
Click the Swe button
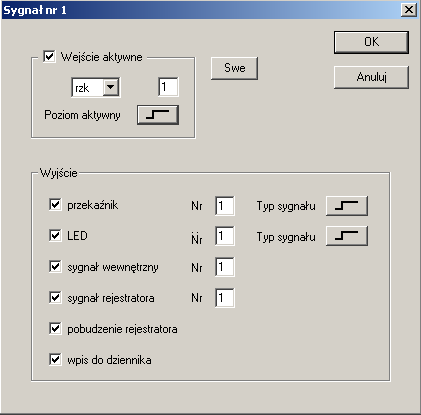[234, 68]
